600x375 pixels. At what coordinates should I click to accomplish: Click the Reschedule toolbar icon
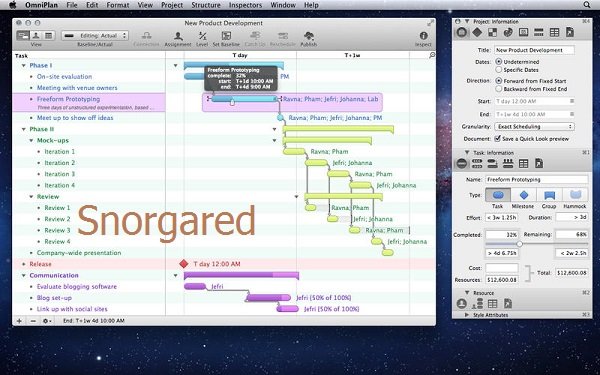coord(283,36)
